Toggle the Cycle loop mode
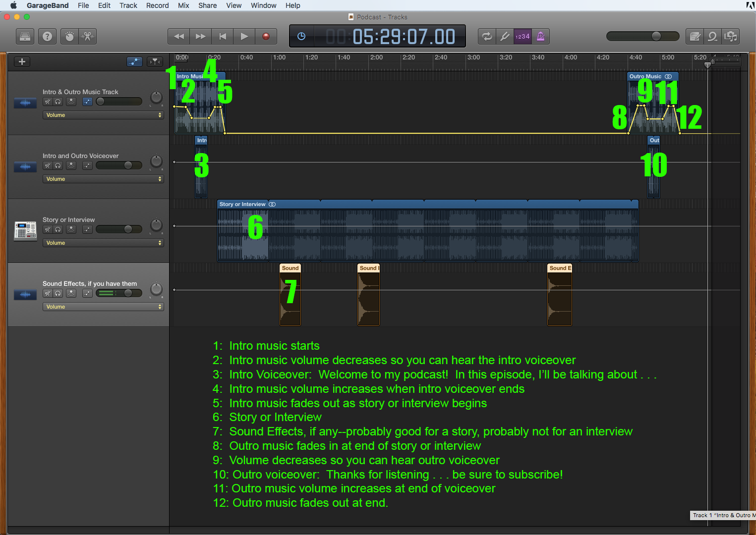Viewport: 756px width, 535px height. (487, 36)
